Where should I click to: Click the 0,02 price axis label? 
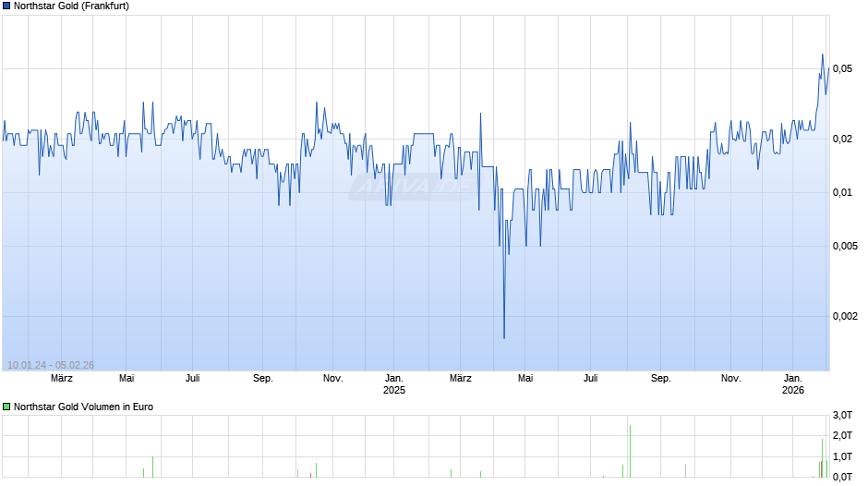(x=842, y=139)
